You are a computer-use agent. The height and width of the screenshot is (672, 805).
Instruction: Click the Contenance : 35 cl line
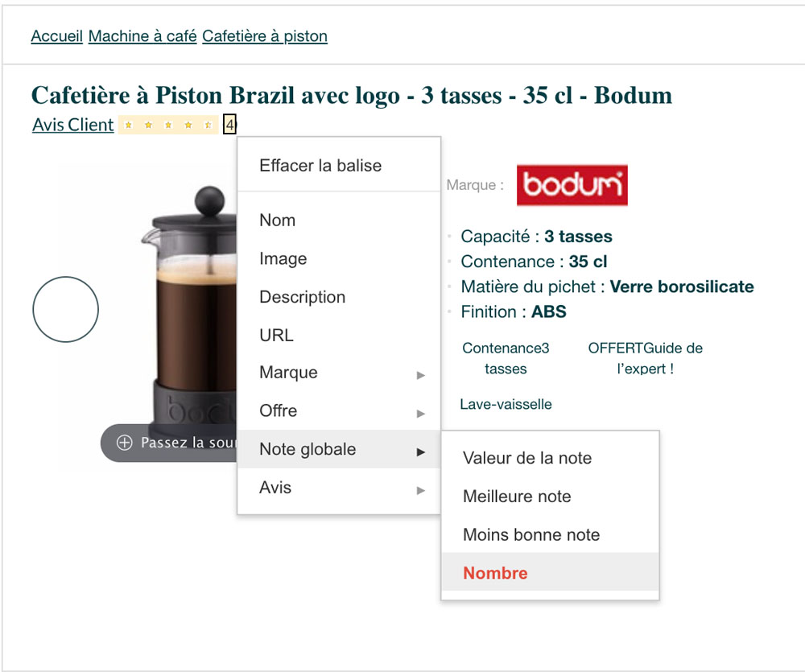coord(534,262)
